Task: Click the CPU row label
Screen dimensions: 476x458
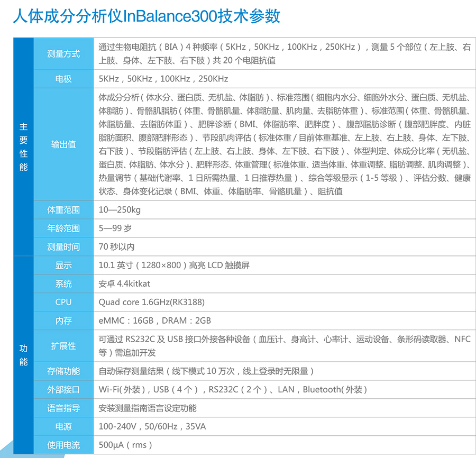Action: (63, 302)
